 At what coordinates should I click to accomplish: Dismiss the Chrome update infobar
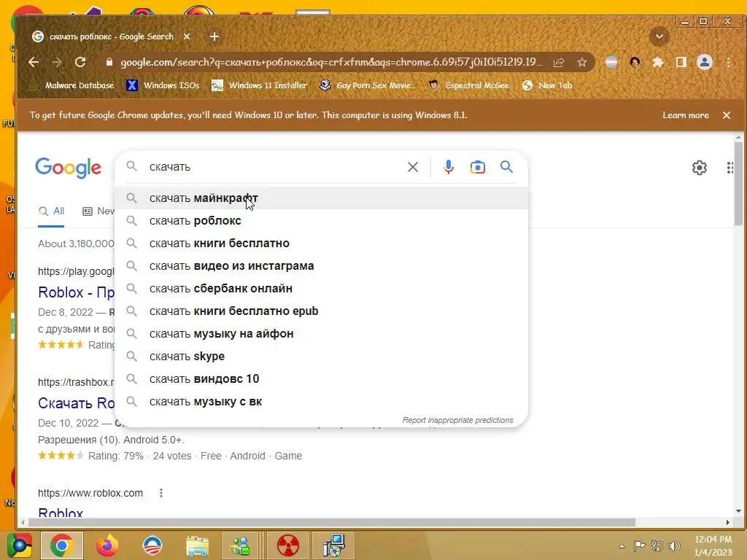[x=727, y=115]
